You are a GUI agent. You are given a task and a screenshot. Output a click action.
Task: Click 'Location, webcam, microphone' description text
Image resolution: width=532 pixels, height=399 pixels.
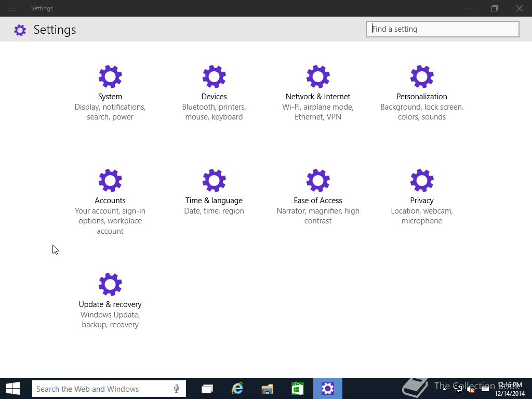point(422,216)
